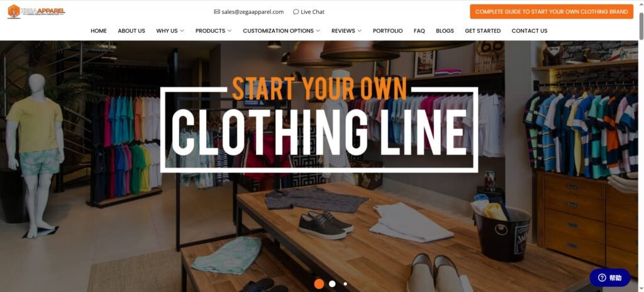Click the sales@zegaapparel.com email link
The image size is (644, 292).
click(x=253, y=11)
